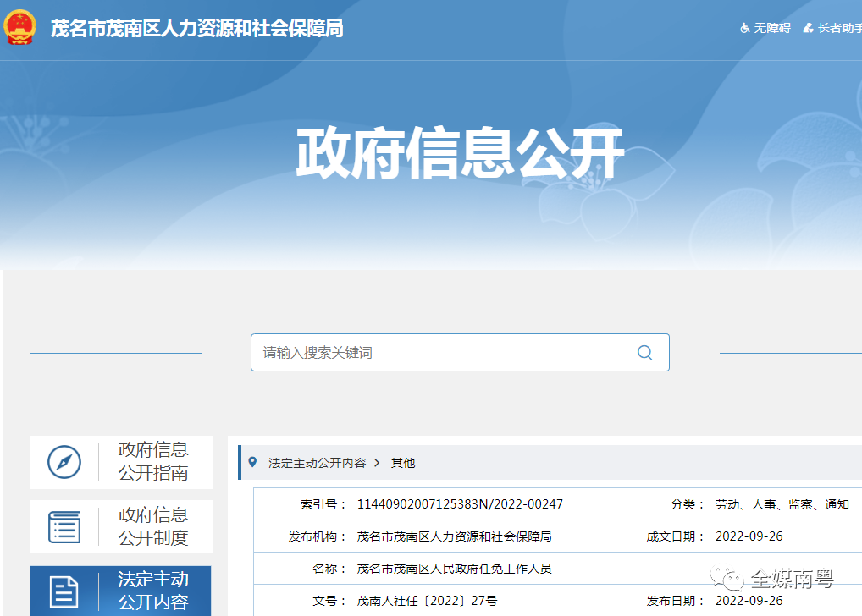
Task: Click the 文号 label
Action: click(x=329, y=601)
